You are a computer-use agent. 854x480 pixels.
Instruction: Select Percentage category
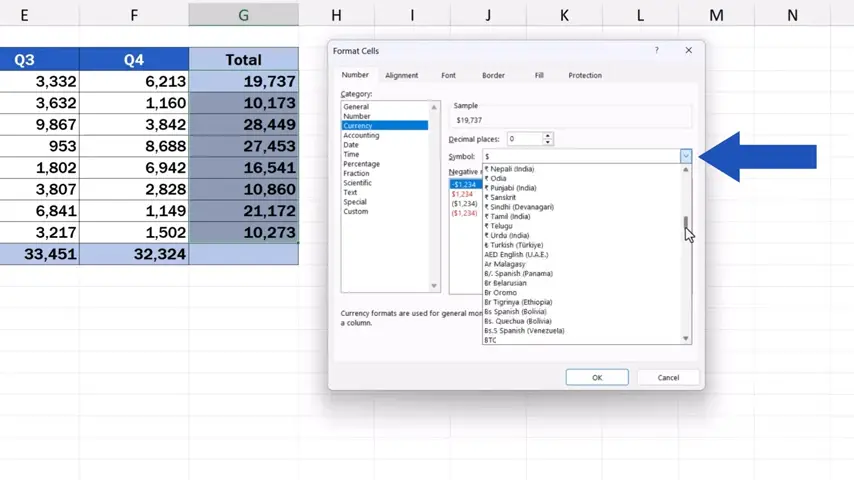[x=361, y=164]
